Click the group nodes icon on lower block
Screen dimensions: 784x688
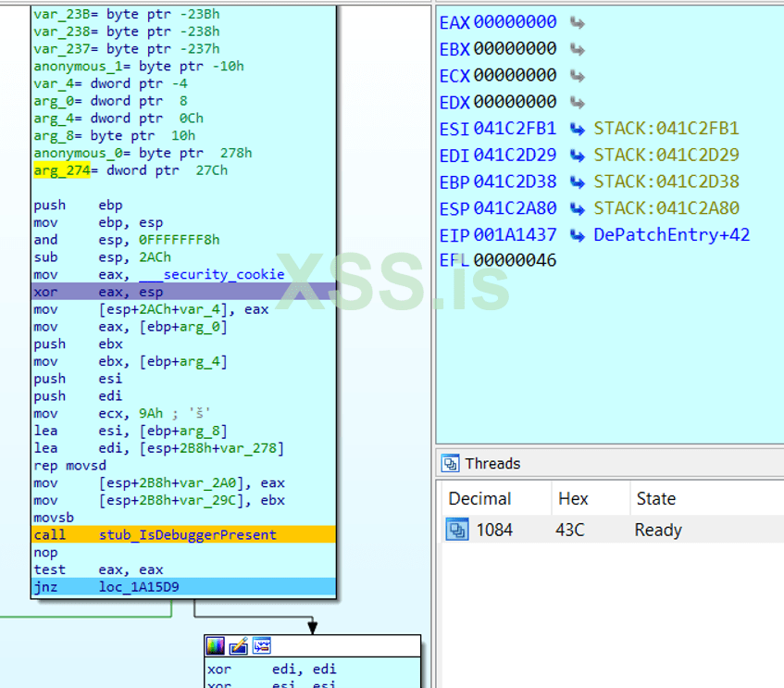click(x=262, y=646)
